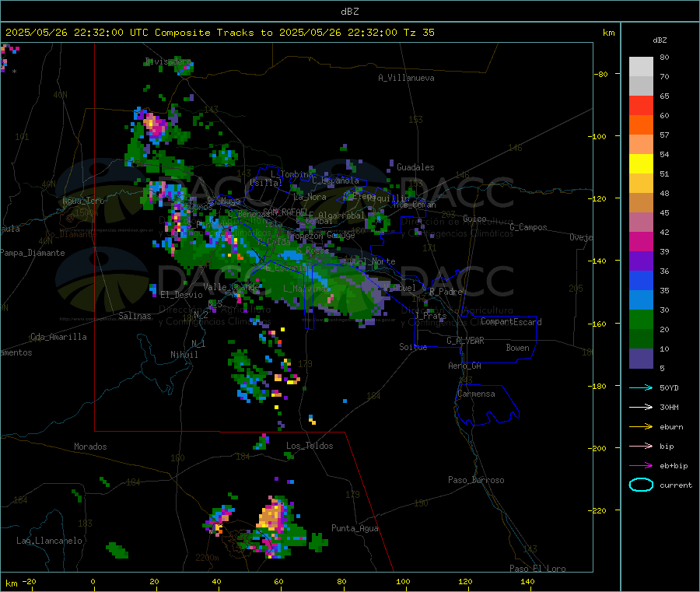Click the magenta eb+bip arrow in the legend
Viewport: 700px width, 592px height.
click(641, 465)
